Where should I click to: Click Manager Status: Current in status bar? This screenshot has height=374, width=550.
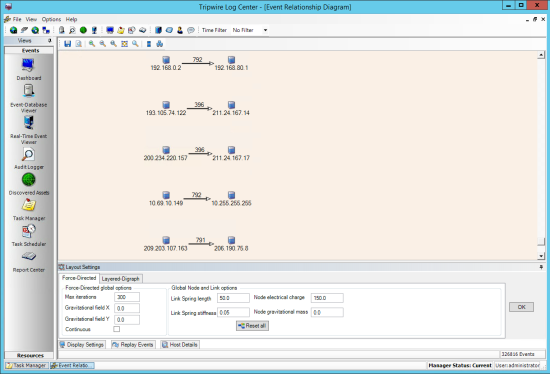point(460,366)
